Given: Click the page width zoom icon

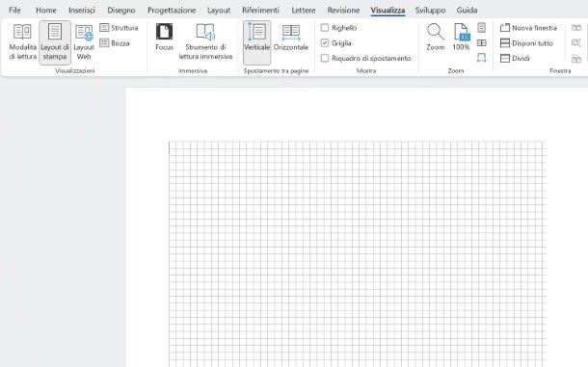Looking at the screenshot, I should point(482,58).
